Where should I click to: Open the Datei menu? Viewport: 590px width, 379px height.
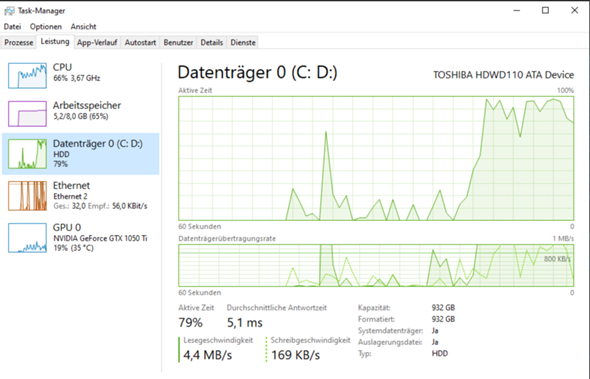[12, 27]
